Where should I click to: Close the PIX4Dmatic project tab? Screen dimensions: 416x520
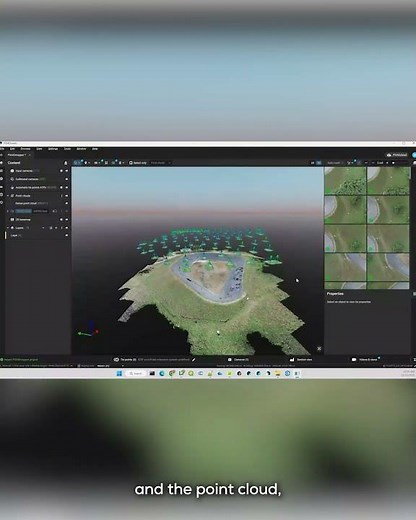point(30,155)
